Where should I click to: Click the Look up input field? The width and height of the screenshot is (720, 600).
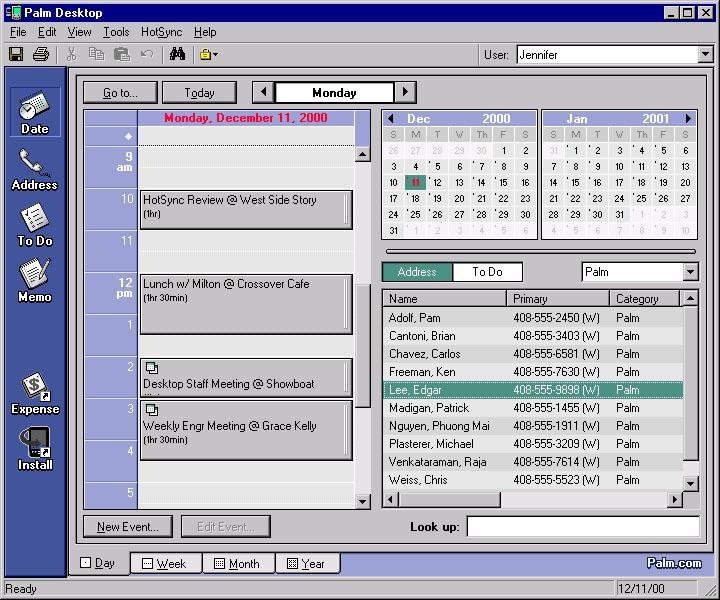(582, 527)
